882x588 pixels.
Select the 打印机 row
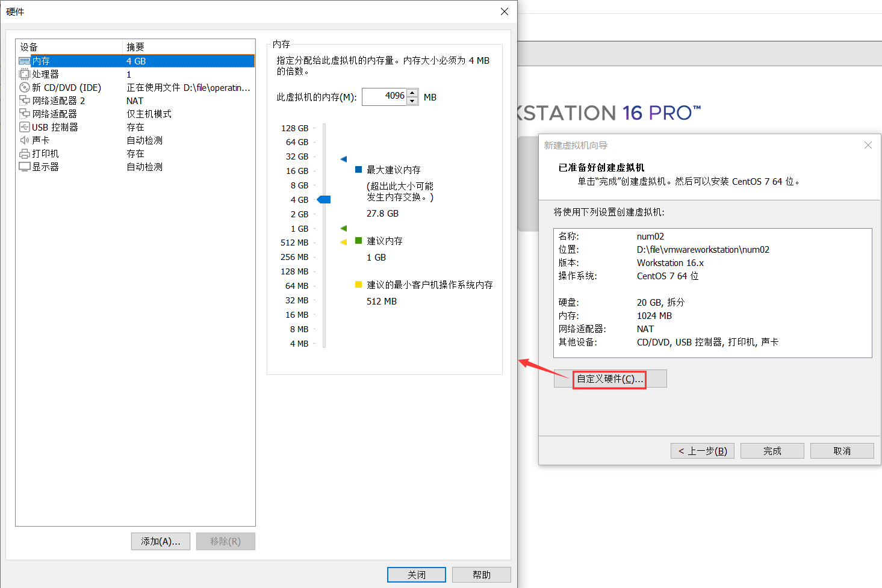click(137, 153)
